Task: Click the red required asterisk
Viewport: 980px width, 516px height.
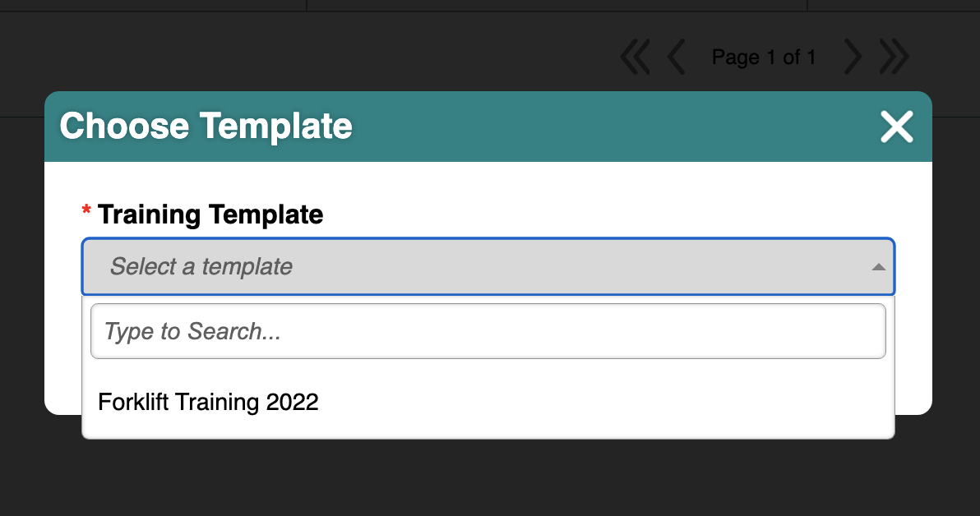Action: [x=86, y=210]
